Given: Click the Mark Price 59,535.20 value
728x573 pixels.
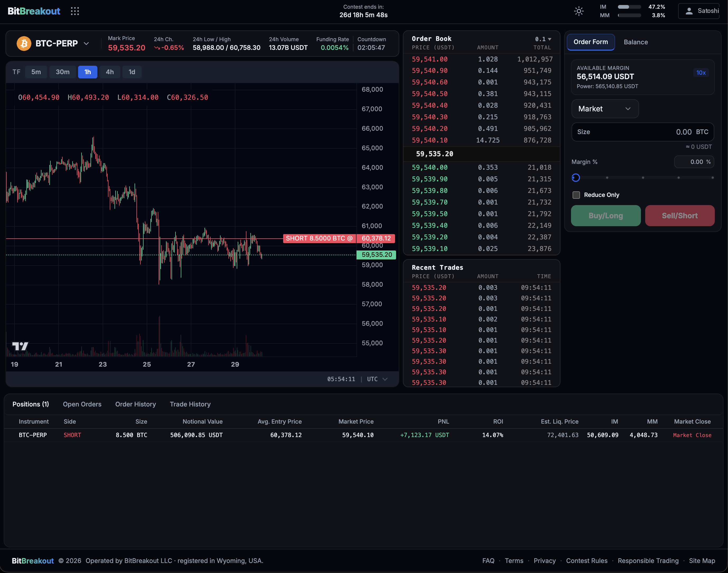Looking at the screenshot, I should tap(126, 48).
